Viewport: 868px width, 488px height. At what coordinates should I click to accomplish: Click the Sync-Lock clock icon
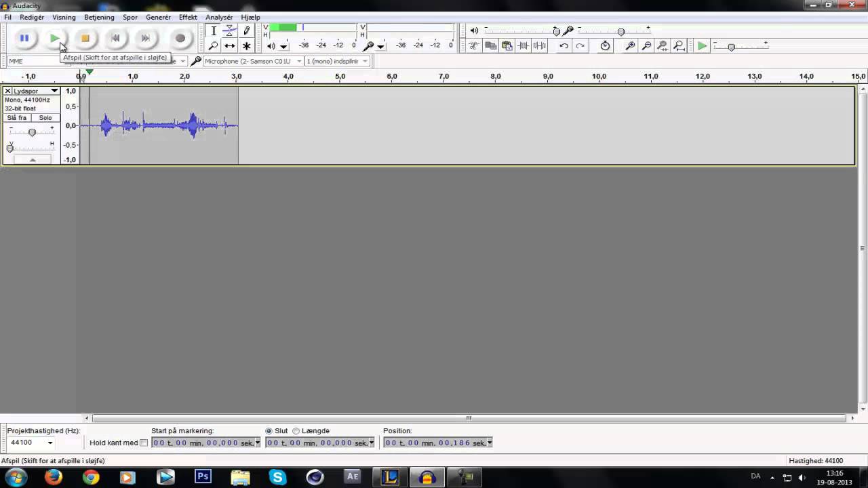pos(605,46)
